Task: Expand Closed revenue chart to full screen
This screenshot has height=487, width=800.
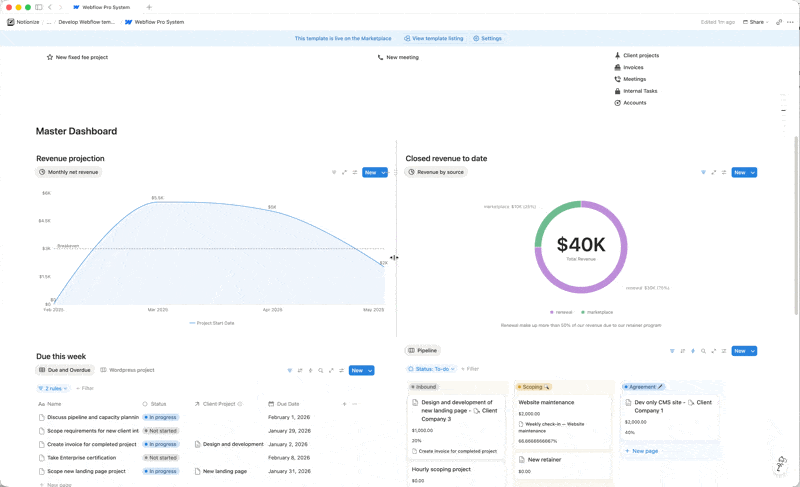Action: click(714, 172)
